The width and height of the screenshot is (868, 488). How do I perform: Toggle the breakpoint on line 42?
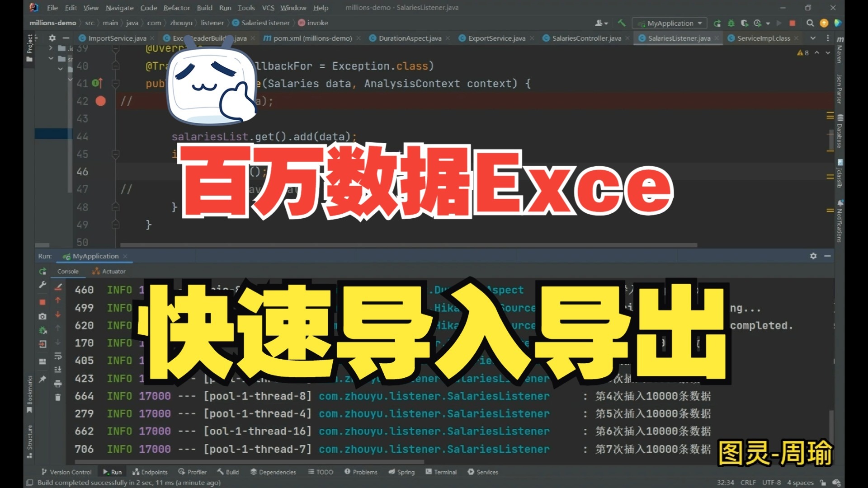(100, 101)
